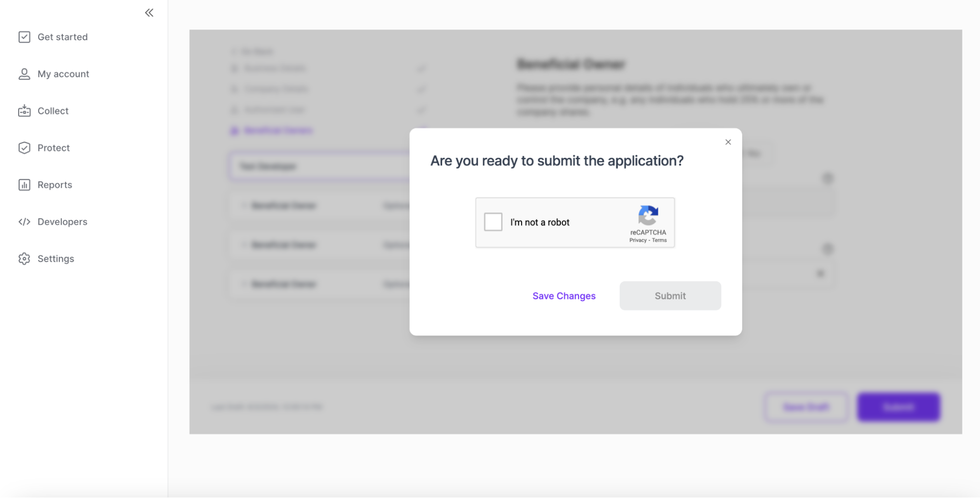This screenshot has width=980, height=498.
Task: Click the Protect shield icon
Action: pyautogui.click(x=24, y=148)
